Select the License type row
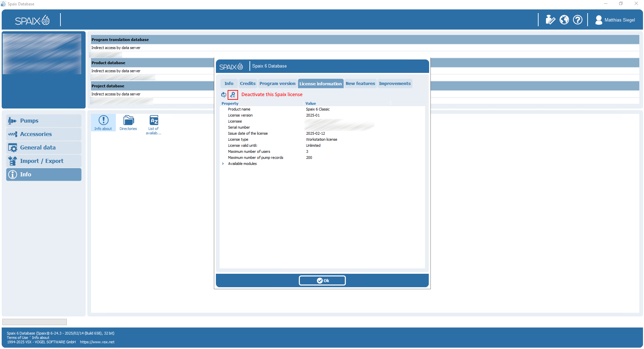644x349 pixels. pos(322,139)
